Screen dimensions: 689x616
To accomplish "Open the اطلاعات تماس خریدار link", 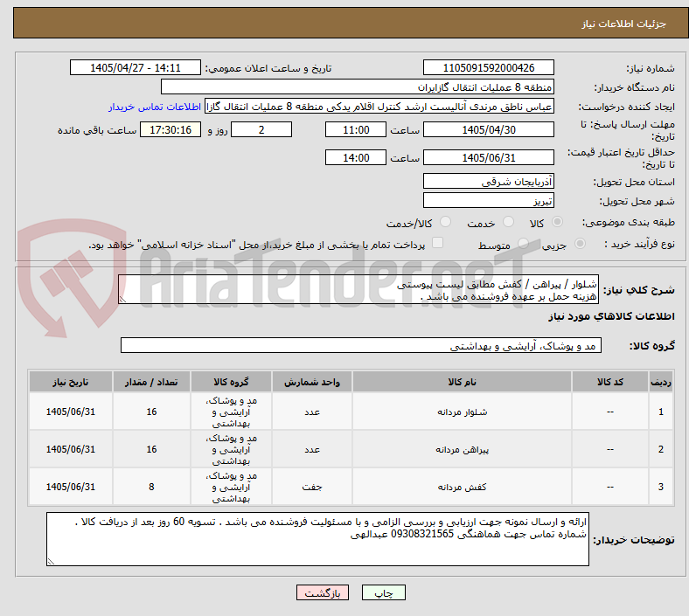I will (155, 107).
